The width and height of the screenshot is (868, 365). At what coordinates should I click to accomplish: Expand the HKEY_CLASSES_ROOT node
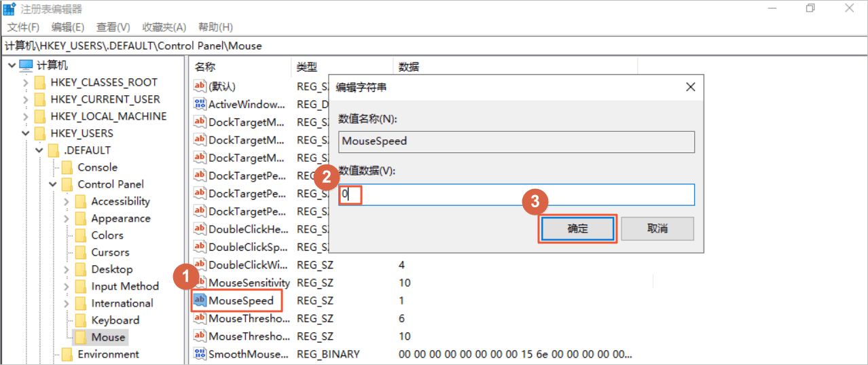25,83
